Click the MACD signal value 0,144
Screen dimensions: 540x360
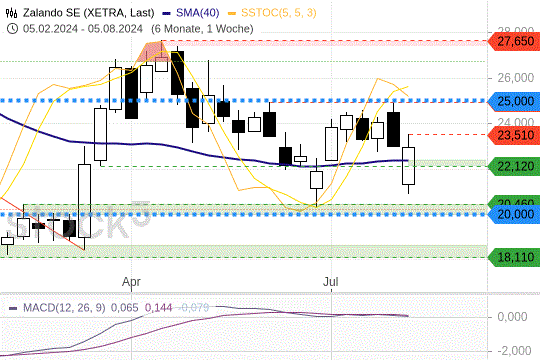coord(158,308)
